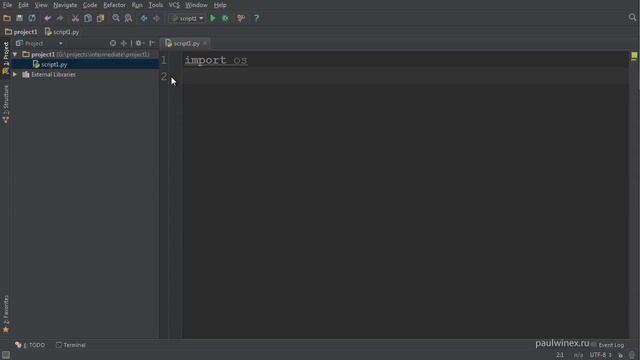
Task: Open the TODO tool window
Action: [30, 345]
